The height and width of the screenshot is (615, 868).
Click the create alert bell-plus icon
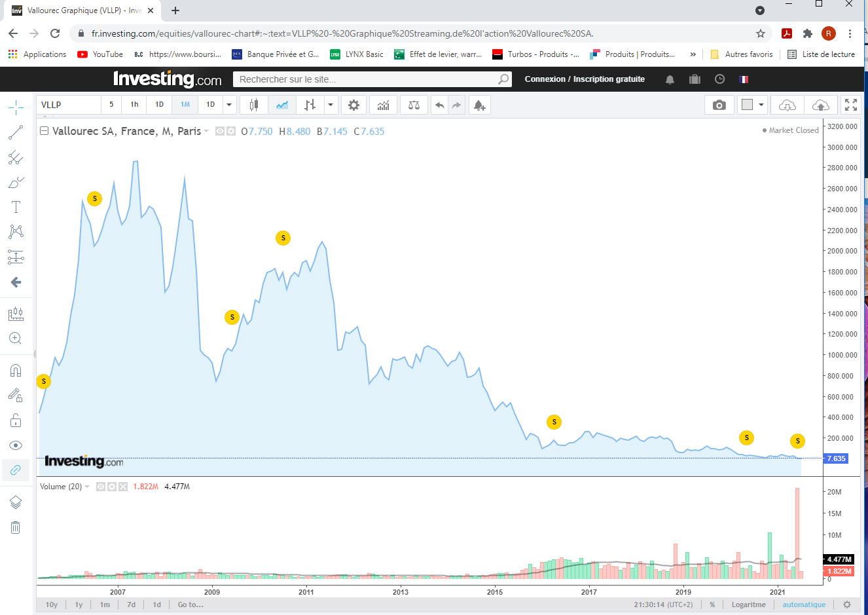pos(480,105)
